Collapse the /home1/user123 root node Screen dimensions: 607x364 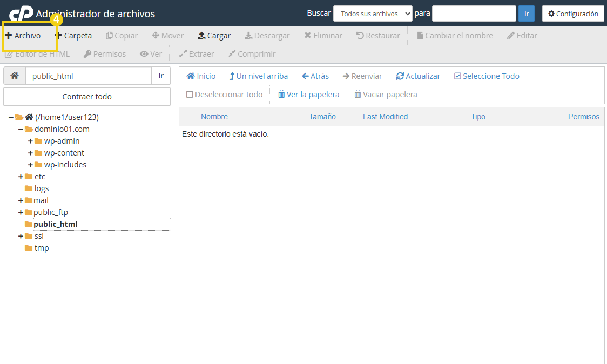coord(11,117)
